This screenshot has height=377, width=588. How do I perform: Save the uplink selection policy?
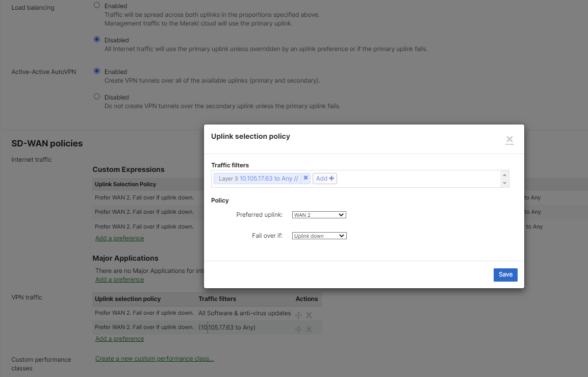click(x=505, y=274)
